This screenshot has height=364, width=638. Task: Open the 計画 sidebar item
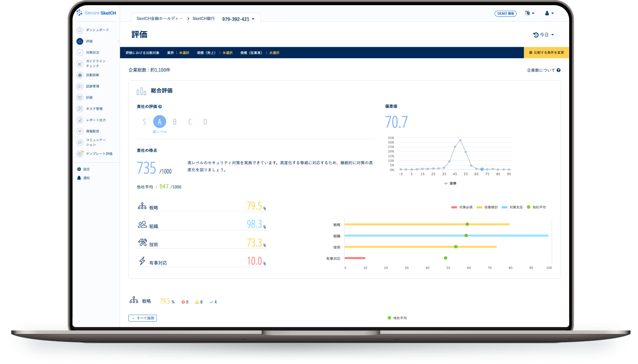click(x=85, y=97)
